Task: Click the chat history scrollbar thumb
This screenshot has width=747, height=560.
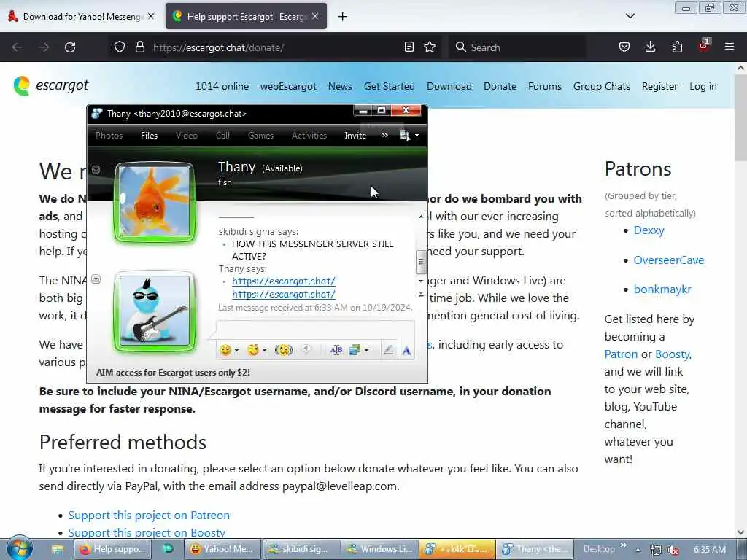Action: [x=421, y=262]
